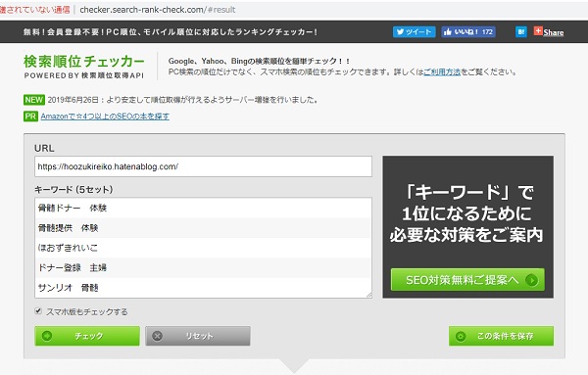This screenshot has height=375, width=588.
Task: Open Amazon SEO books PR link
Action: [x=105, y=117]
